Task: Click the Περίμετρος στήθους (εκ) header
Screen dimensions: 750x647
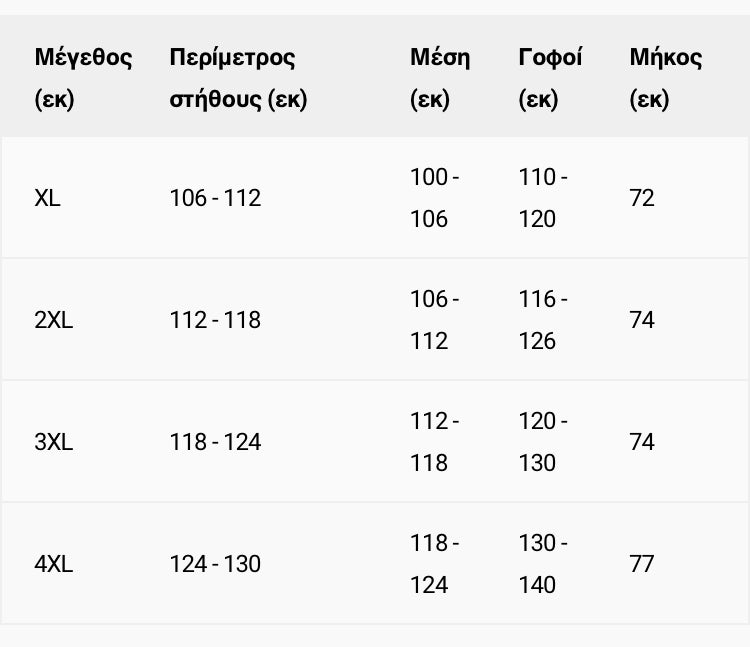Action: tap(238, 78)
